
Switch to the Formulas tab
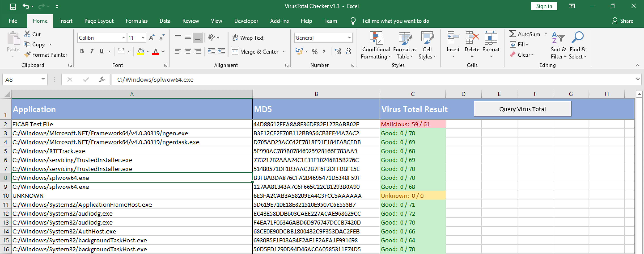click(136, 21)
